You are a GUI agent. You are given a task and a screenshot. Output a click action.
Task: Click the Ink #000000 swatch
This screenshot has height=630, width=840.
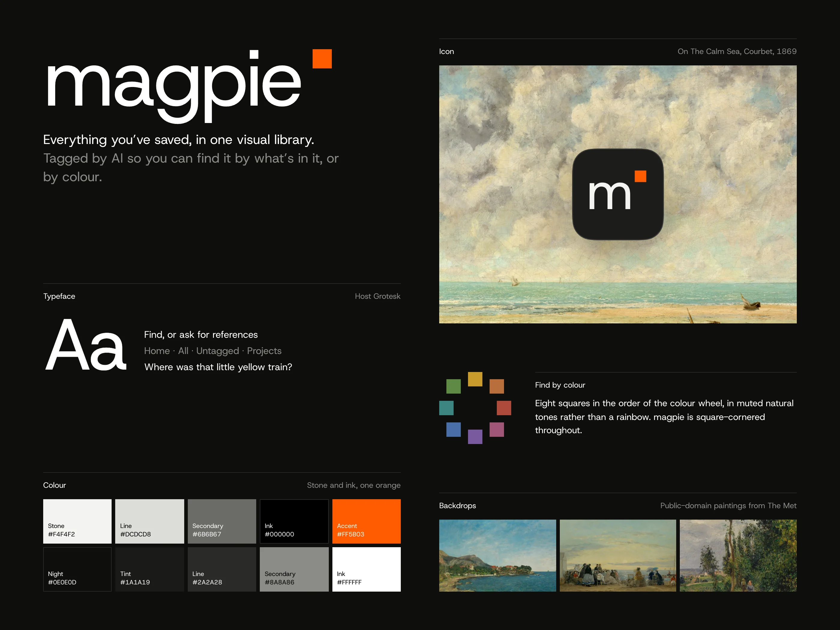pos(294,521)
